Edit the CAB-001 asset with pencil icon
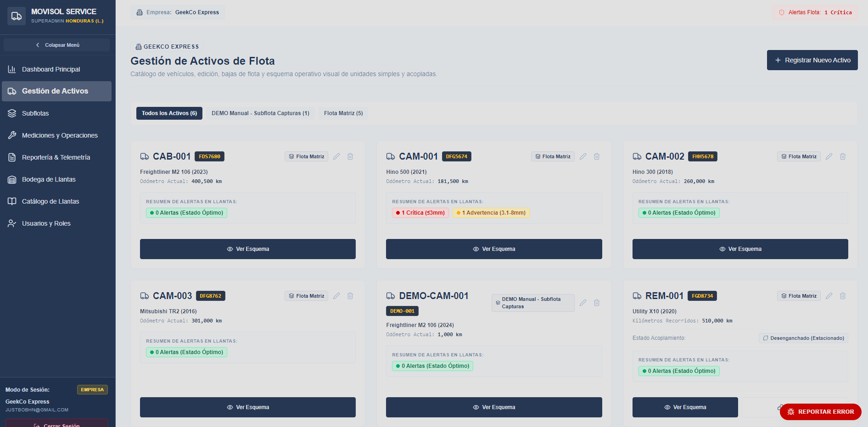The width and height of the screenshot is (868, 427). [336, 156]
